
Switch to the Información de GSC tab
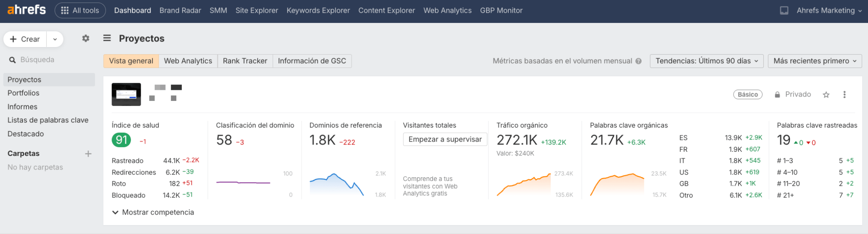point(312,61)
